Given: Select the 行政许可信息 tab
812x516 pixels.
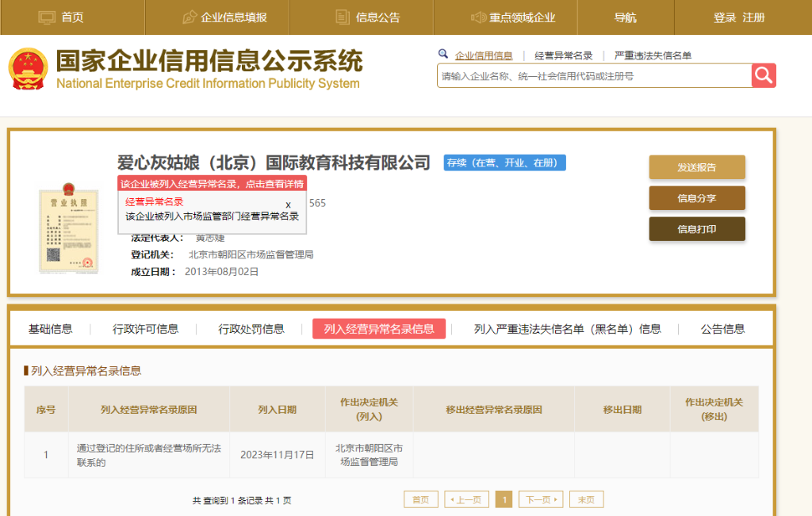Looking at the screenshot, I should click(144, 329).
